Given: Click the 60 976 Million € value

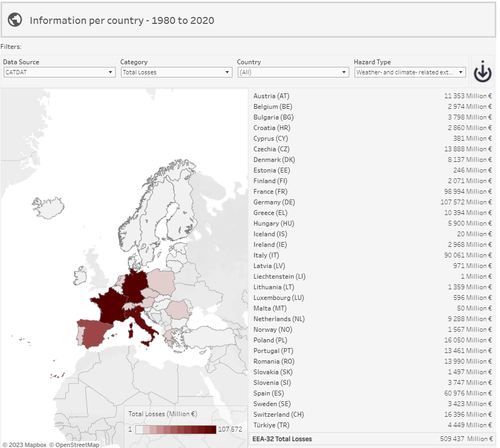Looking at the screenshot, I should [468, 393].
